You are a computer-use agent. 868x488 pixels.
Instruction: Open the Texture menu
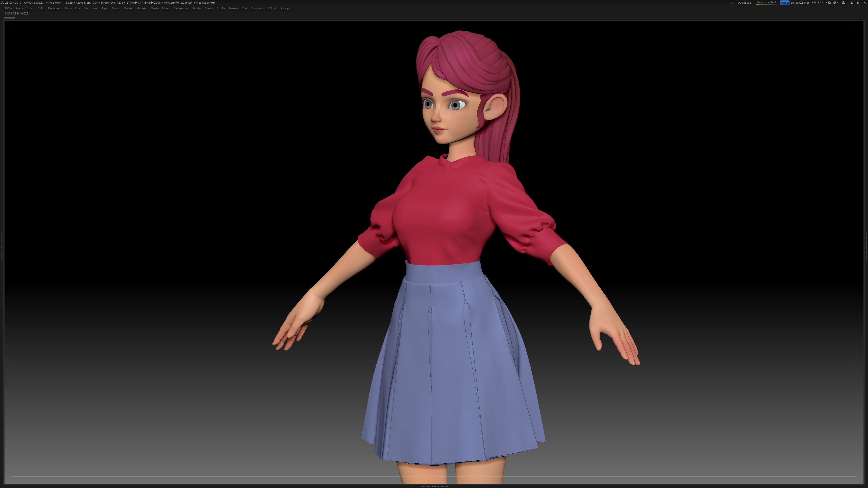coord(234,8)
